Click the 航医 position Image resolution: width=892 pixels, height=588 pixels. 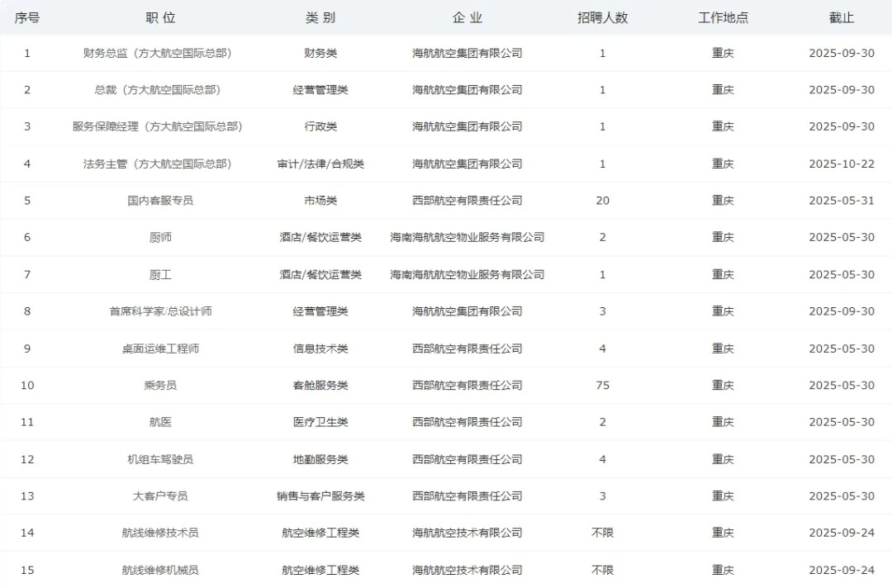point(160,422)
